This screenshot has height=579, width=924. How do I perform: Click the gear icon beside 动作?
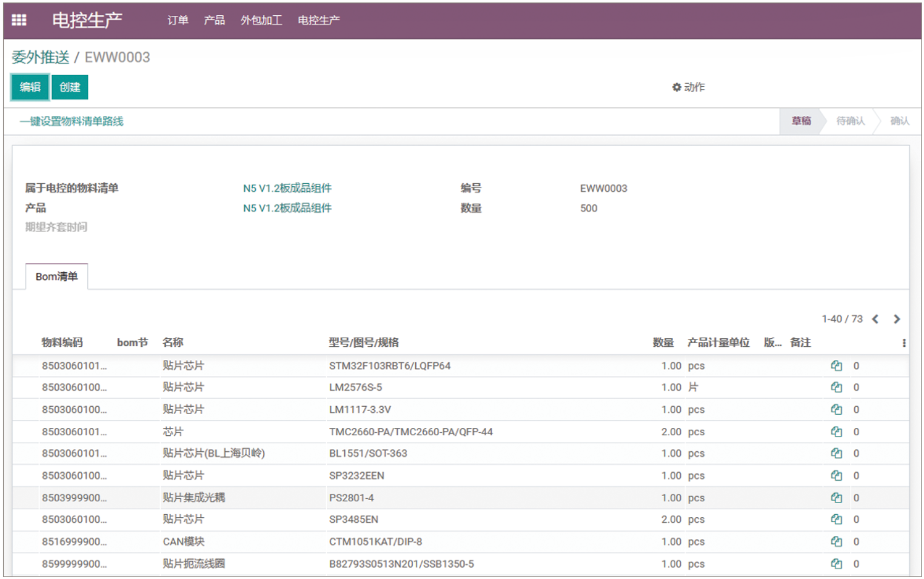tap(677, 87)
